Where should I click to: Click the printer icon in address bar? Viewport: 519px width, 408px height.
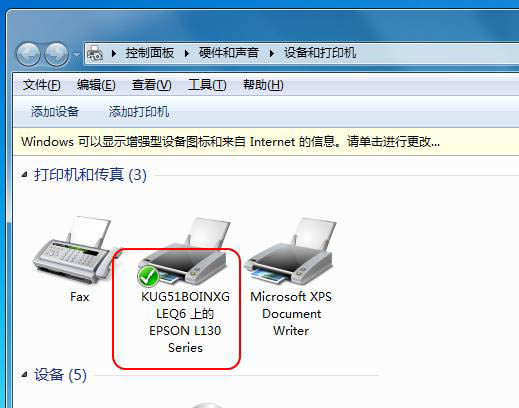tap(95, 53)
